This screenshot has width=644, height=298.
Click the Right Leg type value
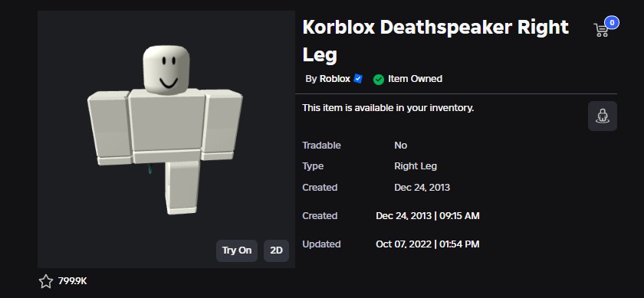pos(416,166)
